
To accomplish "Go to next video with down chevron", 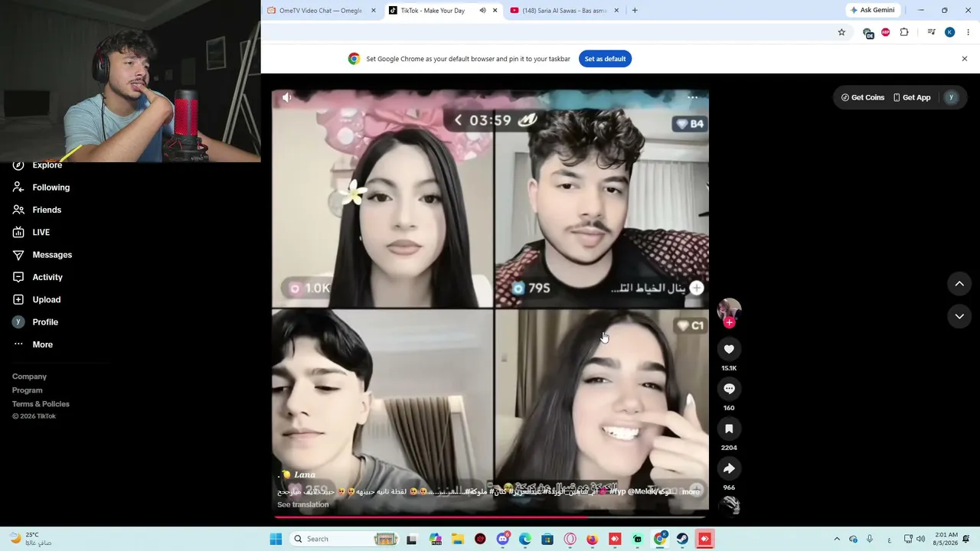I will point(959,316).
